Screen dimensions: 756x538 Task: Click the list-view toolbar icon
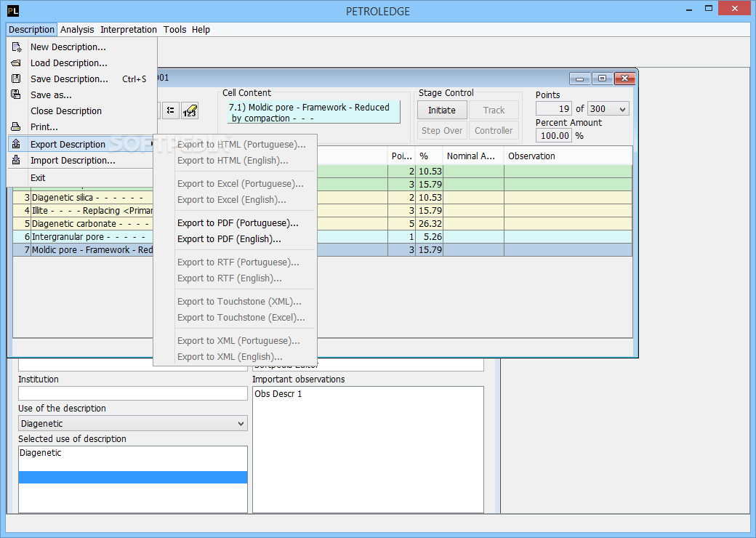(171, 111)
